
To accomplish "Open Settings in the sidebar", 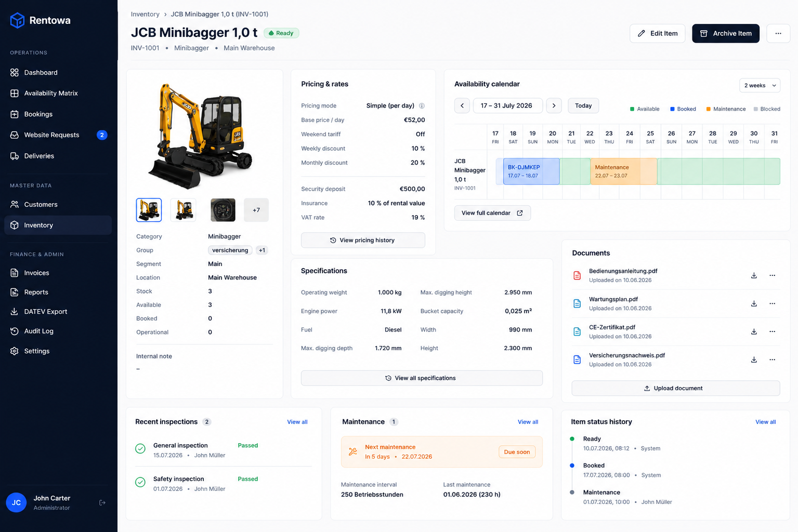I will 58,351.
